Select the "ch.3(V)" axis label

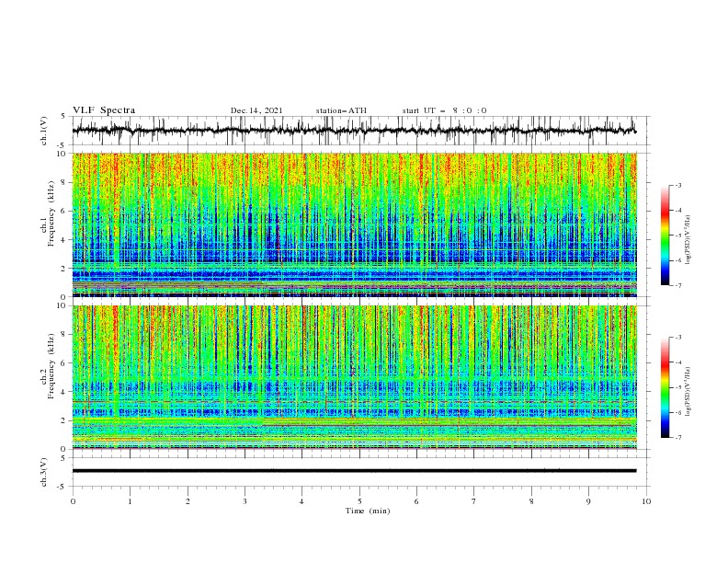pos(44,472)
